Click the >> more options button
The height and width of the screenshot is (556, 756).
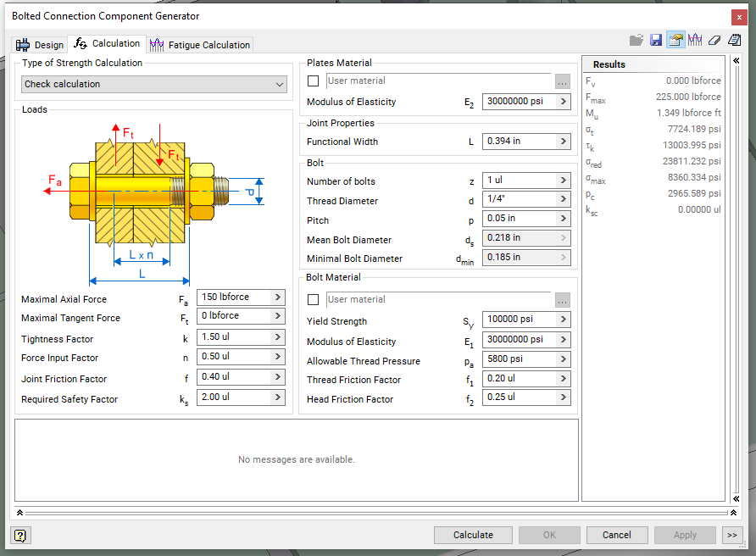tap(732, 535)
